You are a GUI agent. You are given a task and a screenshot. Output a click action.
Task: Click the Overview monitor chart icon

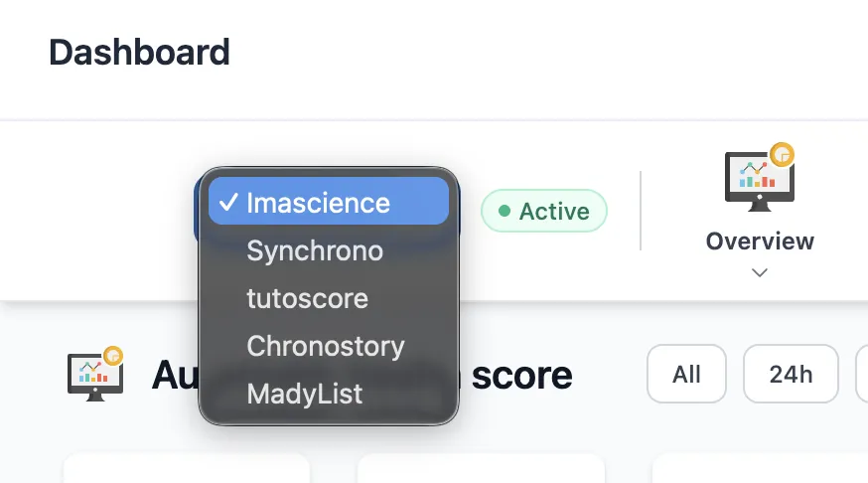759,181
